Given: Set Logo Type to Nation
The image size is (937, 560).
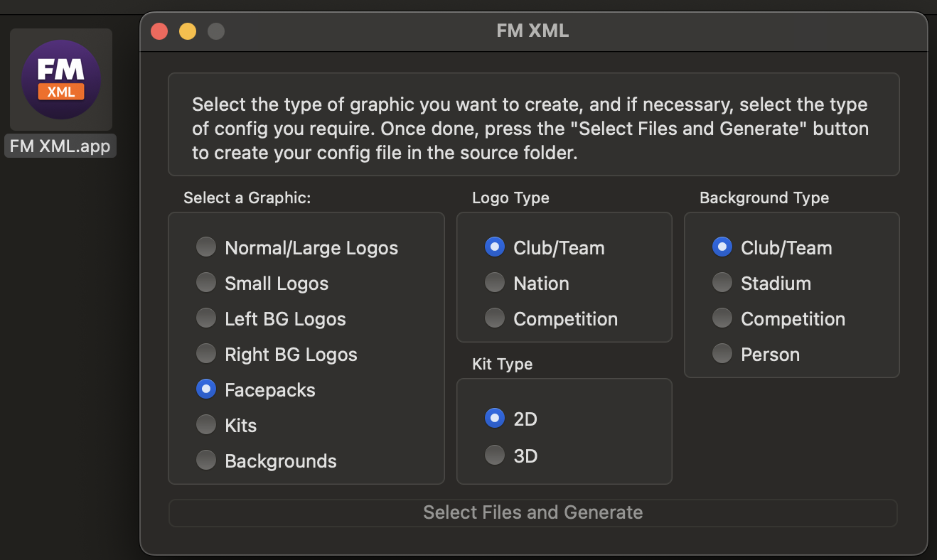Looking at the screenshot, I should [x=495, y=283].
